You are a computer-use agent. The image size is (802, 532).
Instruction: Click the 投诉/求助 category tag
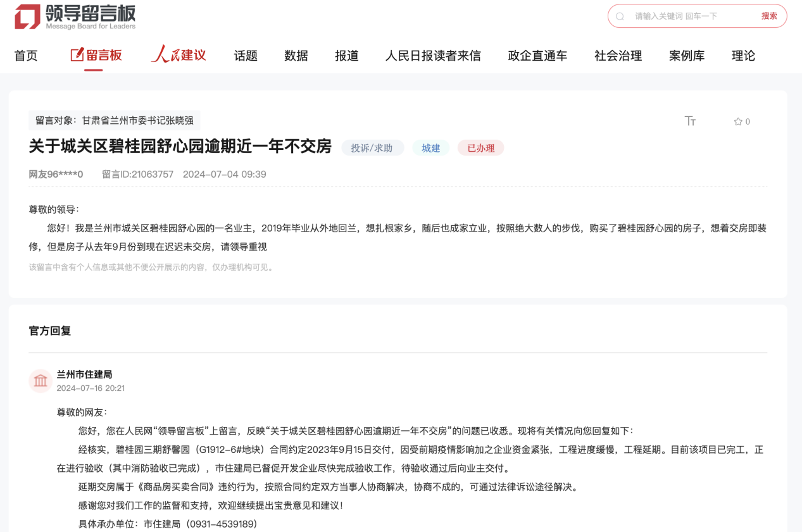coord(372,148)
